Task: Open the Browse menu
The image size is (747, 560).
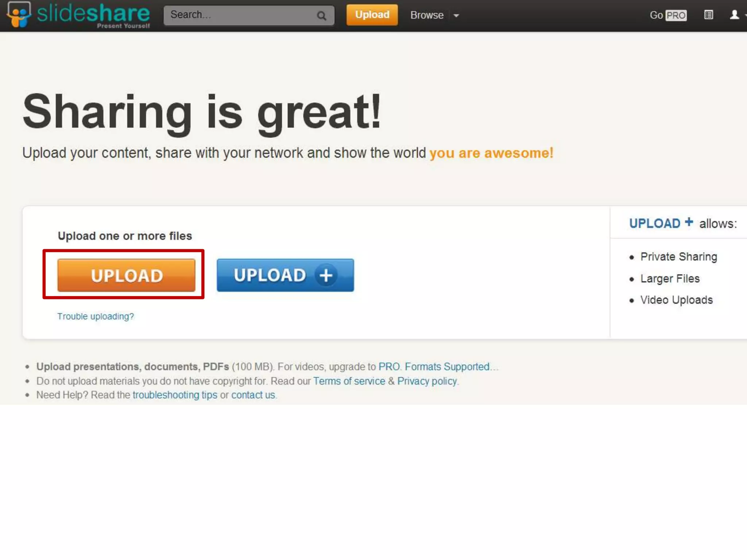Action: [x=427, y=15]
